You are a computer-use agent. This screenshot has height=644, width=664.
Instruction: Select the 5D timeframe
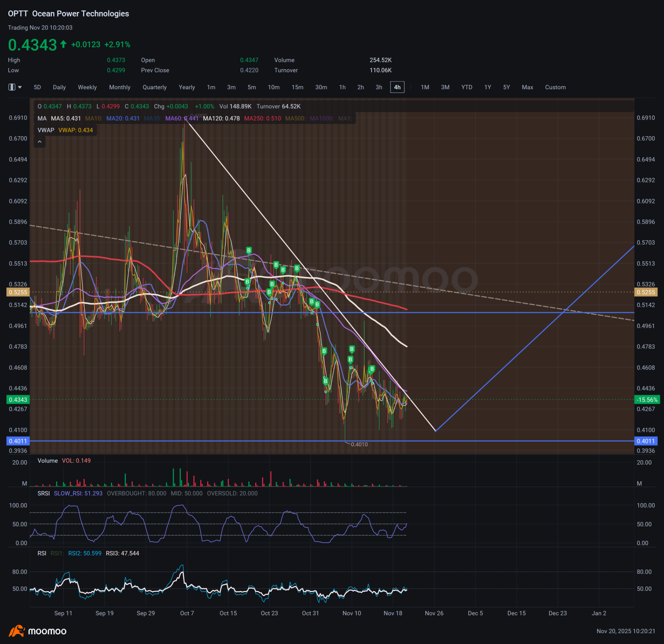[37, 87]
